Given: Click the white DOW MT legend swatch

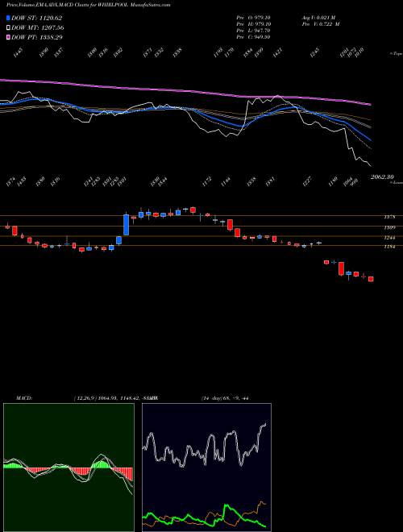Looking at the screenshot, I should (x=8, y=27).
